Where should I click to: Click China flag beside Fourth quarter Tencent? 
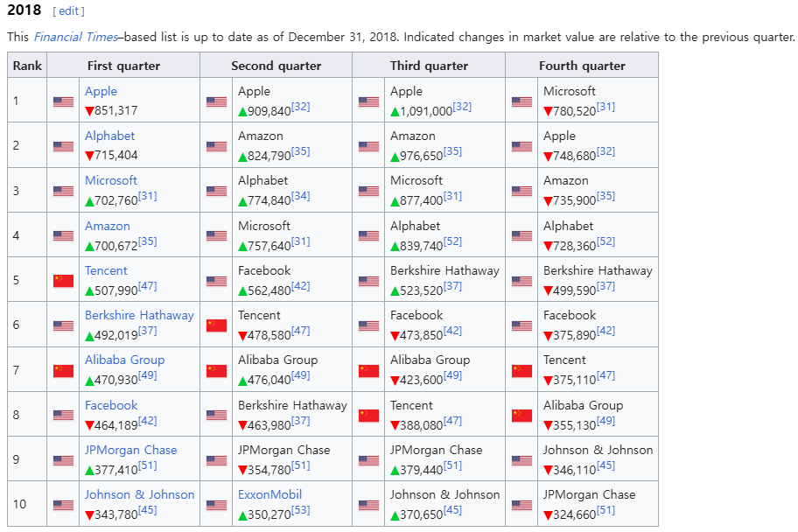coord(521,371)
